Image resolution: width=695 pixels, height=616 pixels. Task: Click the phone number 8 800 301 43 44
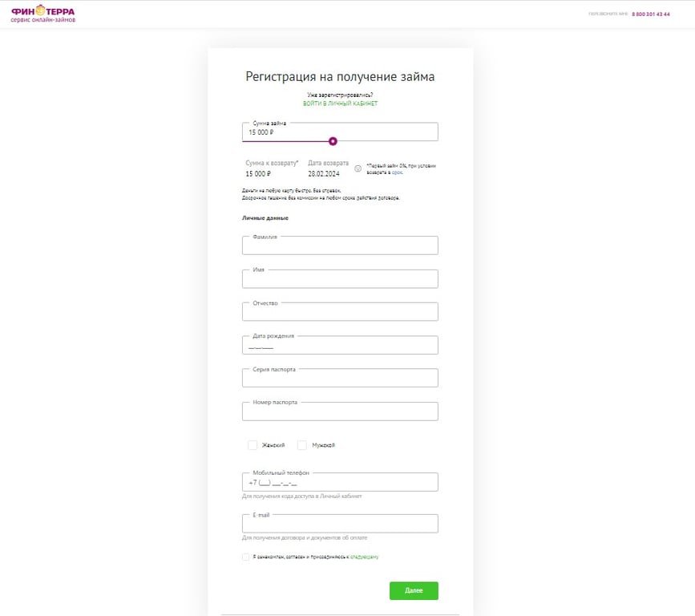[x=650, y=14]
